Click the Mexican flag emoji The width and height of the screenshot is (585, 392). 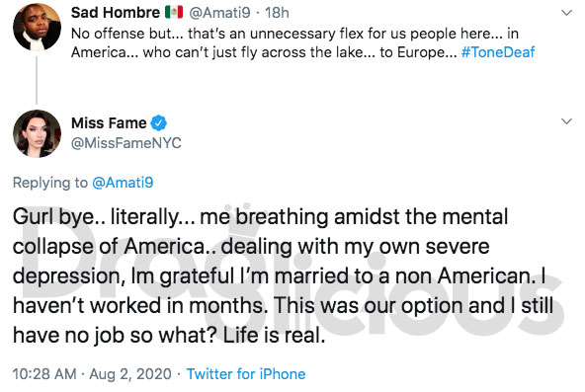174,12
